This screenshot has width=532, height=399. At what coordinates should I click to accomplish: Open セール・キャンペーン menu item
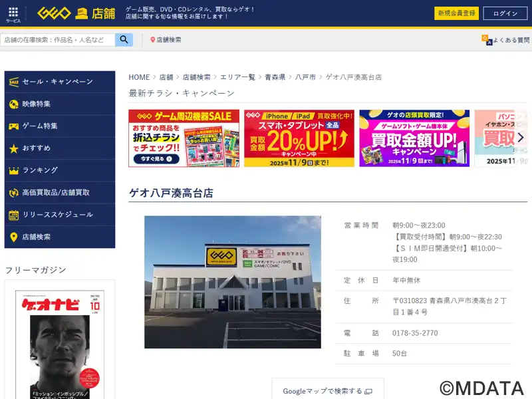pyautogui.click(x=60, y=82)
